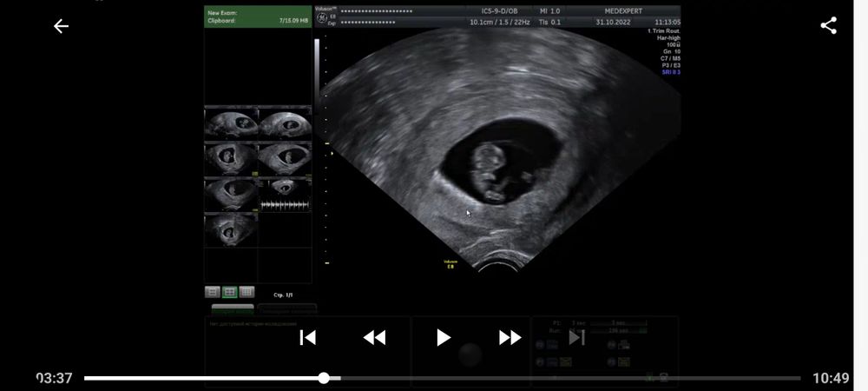Viewport: 868px width, 391px height.
Task: Click the Gn 10 gain value
Action: [x=674, y=51]
